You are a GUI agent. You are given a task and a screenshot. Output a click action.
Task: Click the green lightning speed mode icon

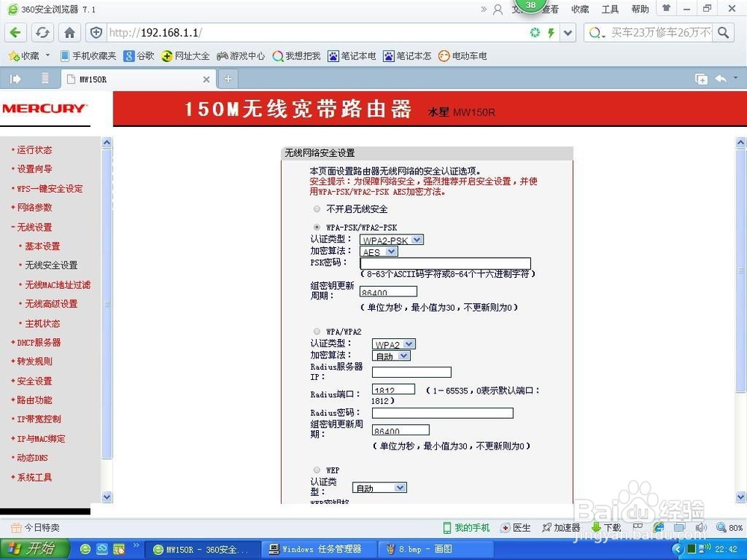coord(551,32)
